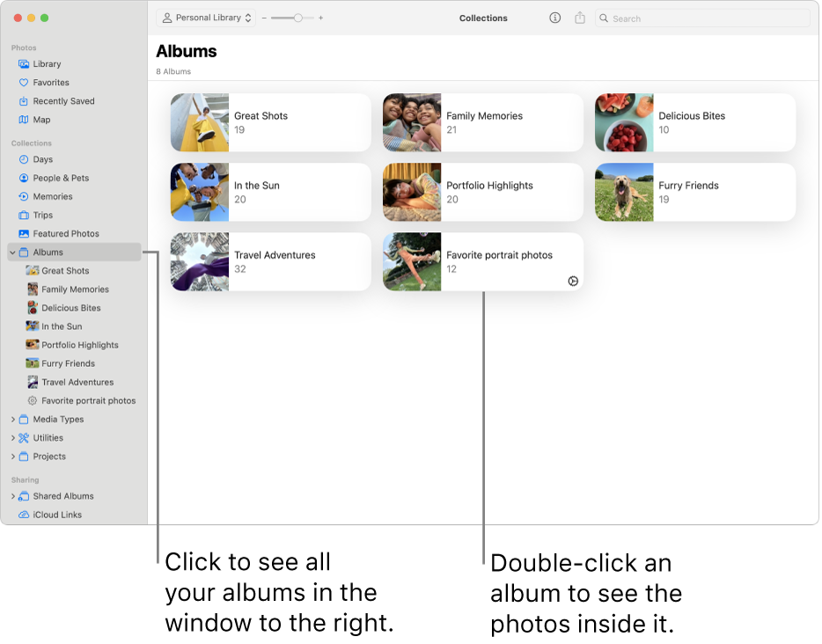The width and height of the screenshot is (822, 644).
Task: Open the Personal Library dropdown
Action: point(206,18)
